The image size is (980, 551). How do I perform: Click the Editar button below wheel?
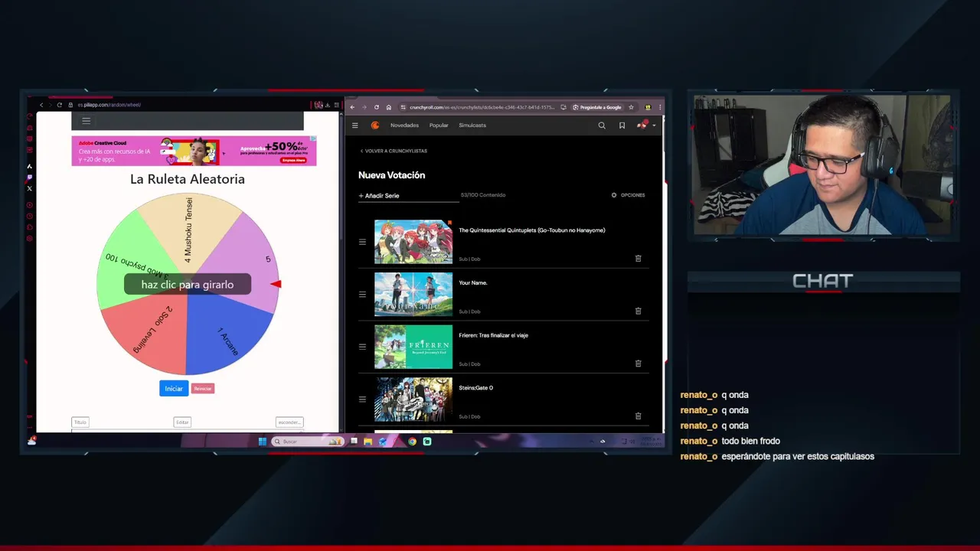pos(182,422)
